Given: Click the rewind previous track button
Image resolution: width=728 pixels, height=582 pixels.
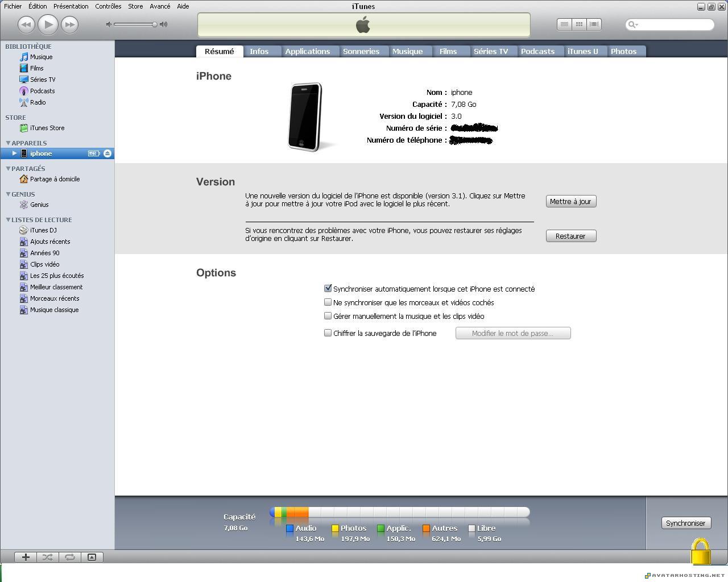Looking at the screenshot, I should pos(26,24).
